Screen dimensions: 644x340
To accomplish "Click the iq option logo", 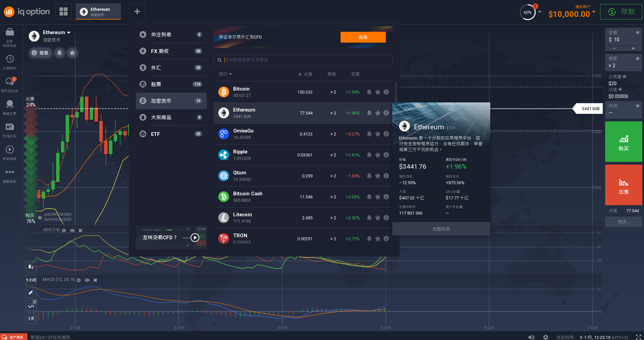I will 27,12.
